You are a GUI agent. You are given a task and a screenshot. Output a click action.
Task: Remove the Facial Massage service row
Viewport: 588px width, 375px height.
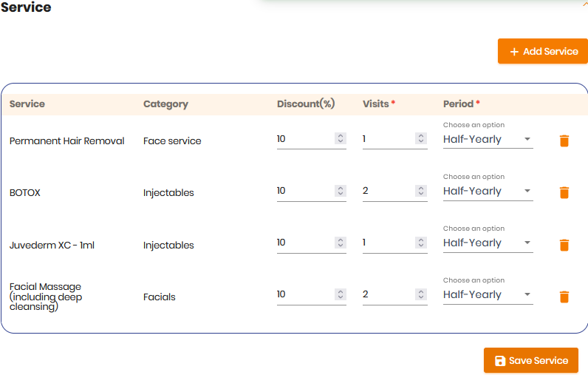click(564, 297)
